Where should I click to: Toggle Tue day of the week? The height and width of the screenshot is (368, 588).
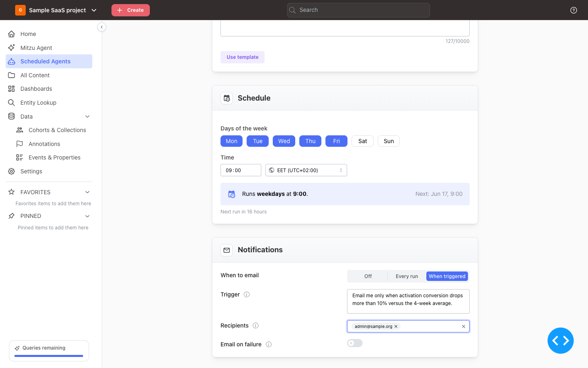click(x=258, y=141)
